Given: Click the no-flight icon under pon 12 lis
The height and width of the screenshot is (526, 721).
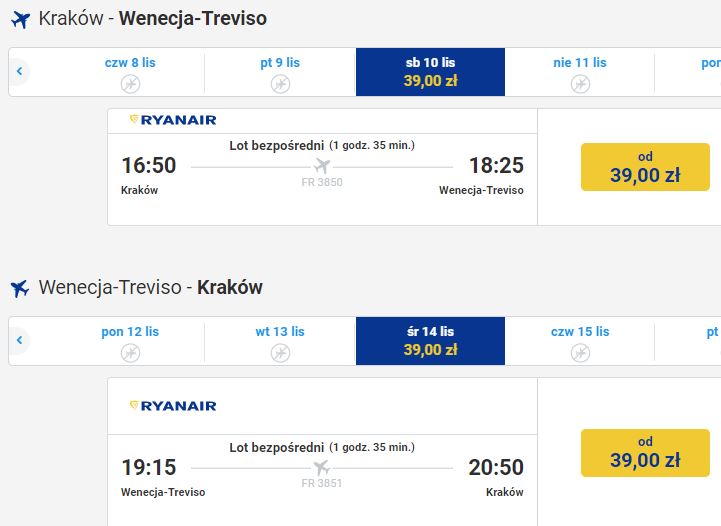Looking at the screenshot, I should pos(130,353).
